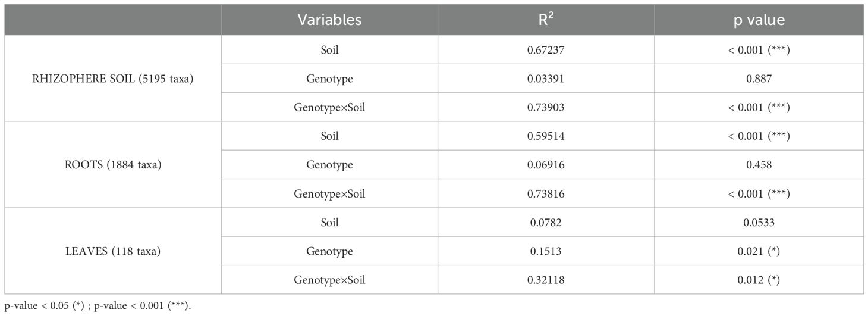Select the ROOTS (1884 taxa) cell
The height and width of the screenshot is (316, 868).
tap(113, 165)
